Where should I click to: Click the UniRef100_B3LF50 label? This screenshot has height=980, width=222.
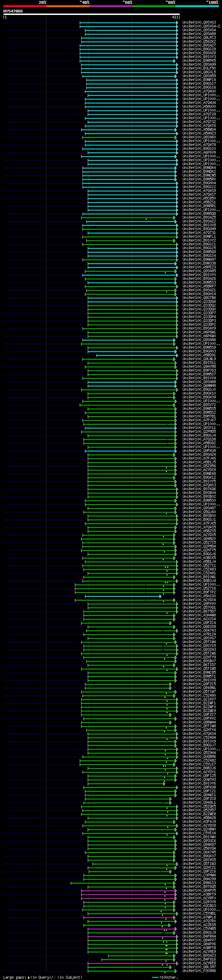click(199, 68)
